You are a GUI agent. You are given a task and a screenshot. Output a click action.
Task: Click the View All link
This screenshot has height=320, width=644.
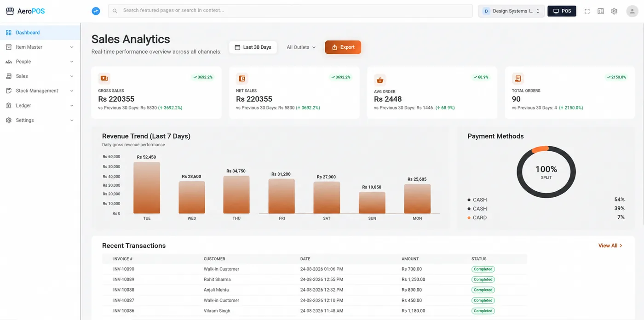click(610, 246)
